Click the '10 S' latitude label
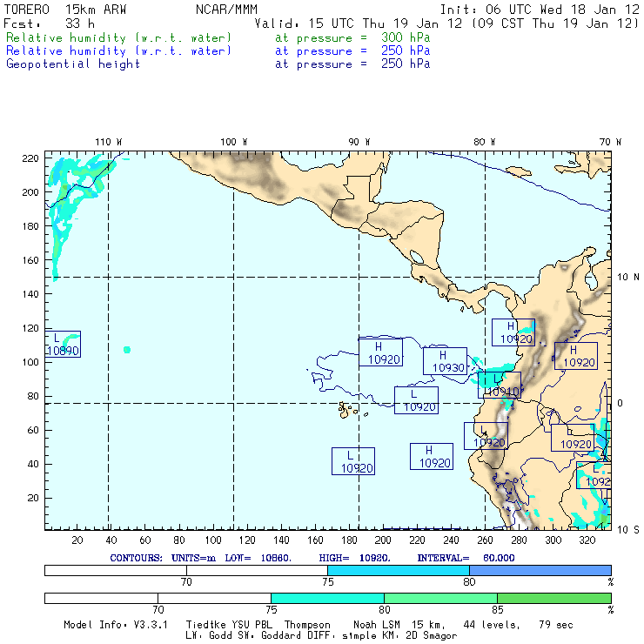The image size is (644, 644). pyautogui.click(x=628, y=530)
